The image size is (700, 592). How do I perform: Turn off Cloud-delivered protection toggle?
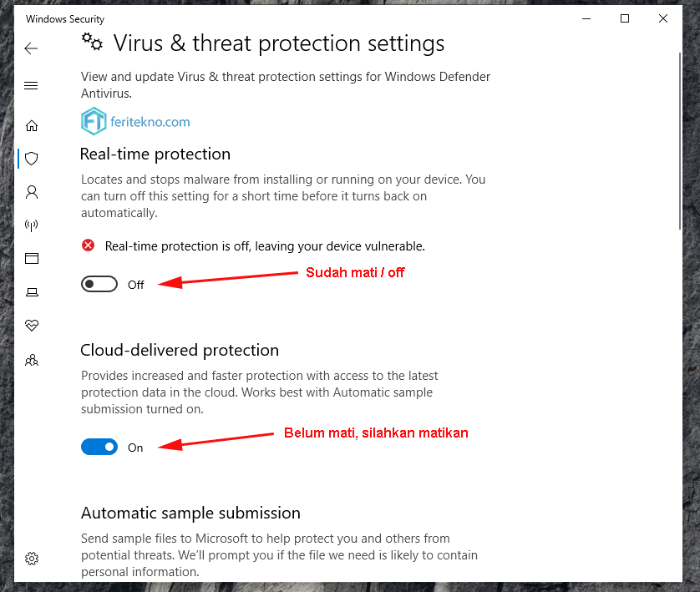pos(99,447)
